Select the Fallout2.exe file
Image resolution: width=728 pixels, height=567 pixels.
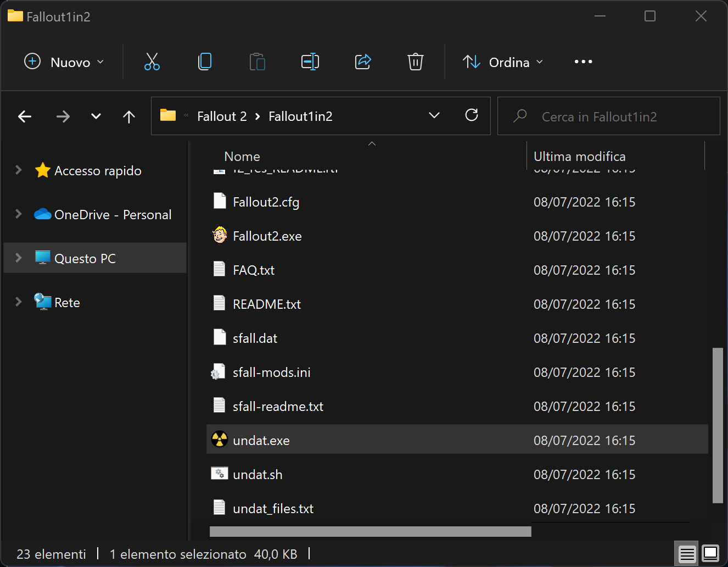(267, 236)
